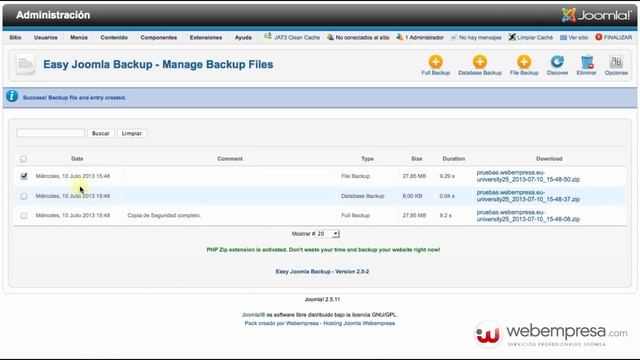Open the Menús menu
Viewport: 640px width, 360px height.
[79, 37]
